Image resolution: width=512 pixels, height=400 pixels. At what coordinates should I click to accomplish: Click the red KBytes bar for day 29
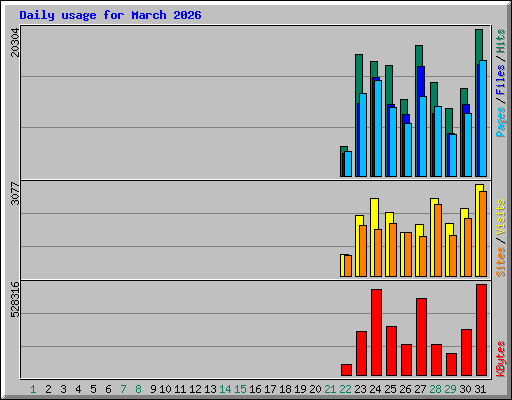coord(452,365)
